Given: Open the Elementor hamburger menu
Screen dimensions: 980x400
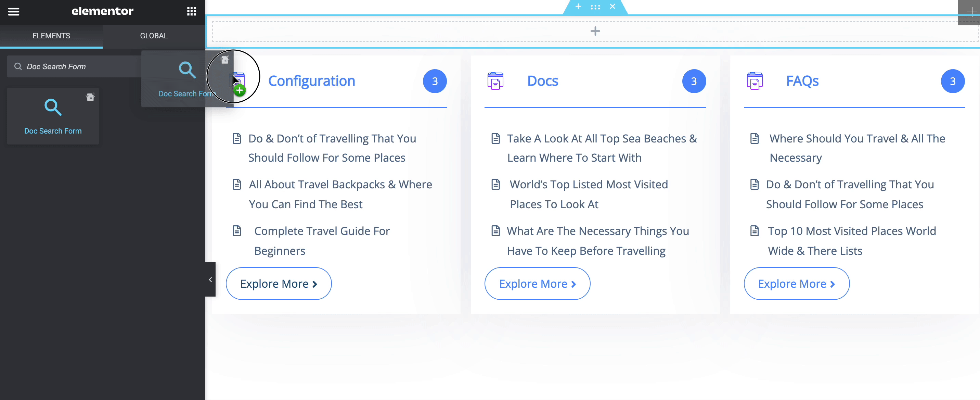Looking at the screenshot, I should coord(14,11).
